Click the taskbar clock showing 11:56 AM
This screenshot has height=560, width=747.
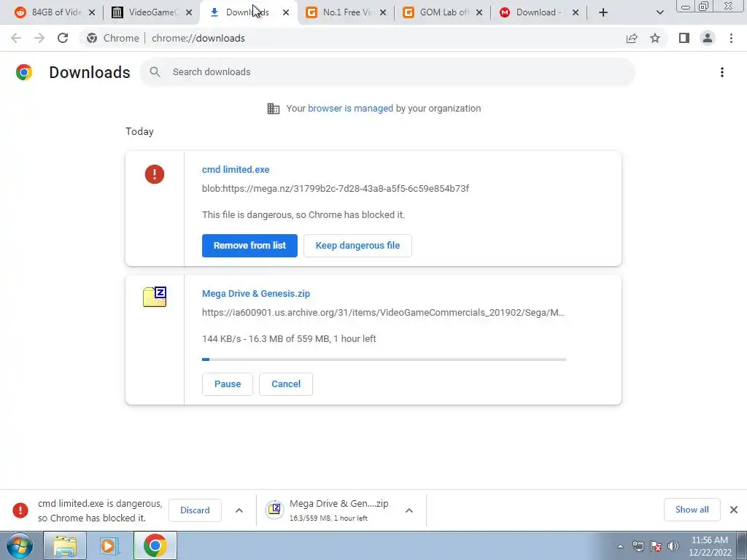709,546
